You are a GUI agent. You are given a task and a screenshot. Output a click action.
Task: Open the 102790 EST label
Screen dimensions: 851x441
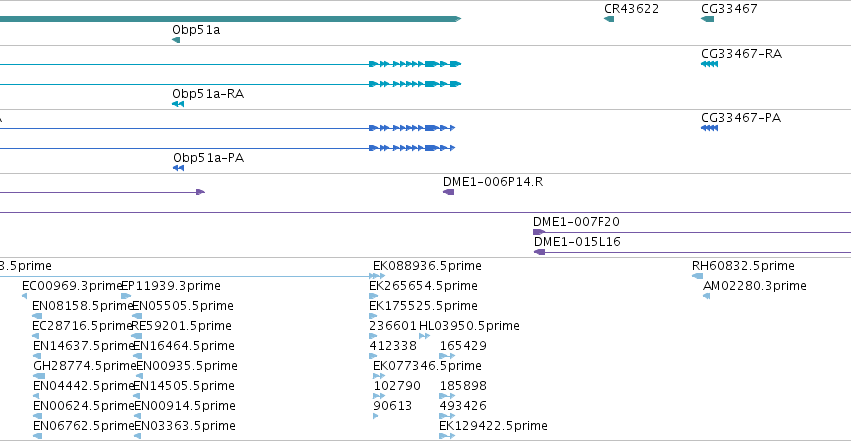[397, 386]
